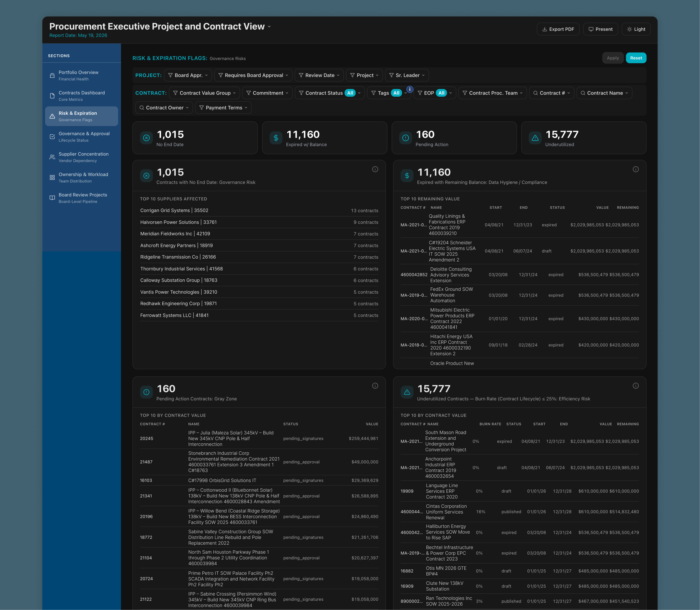Reset all filters with Reset button

coord(636,58)
